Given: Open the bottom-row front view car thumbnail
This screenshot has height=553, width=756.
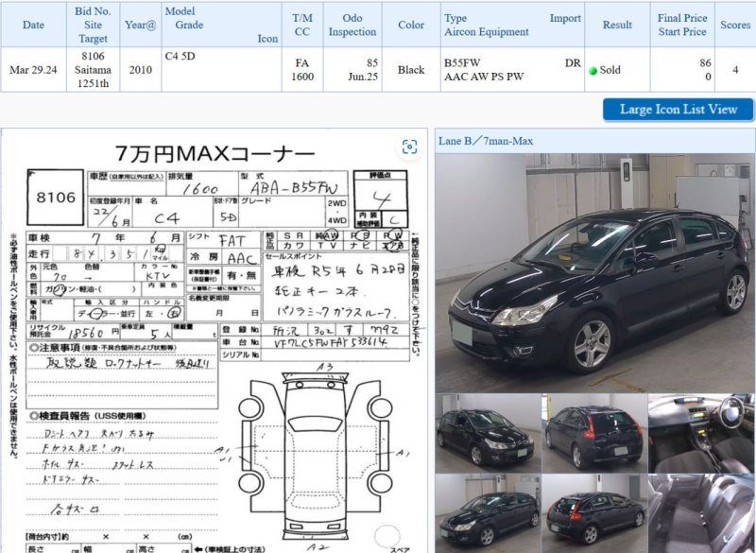Looking at the screenshot, I should click(x=488, y=513).
